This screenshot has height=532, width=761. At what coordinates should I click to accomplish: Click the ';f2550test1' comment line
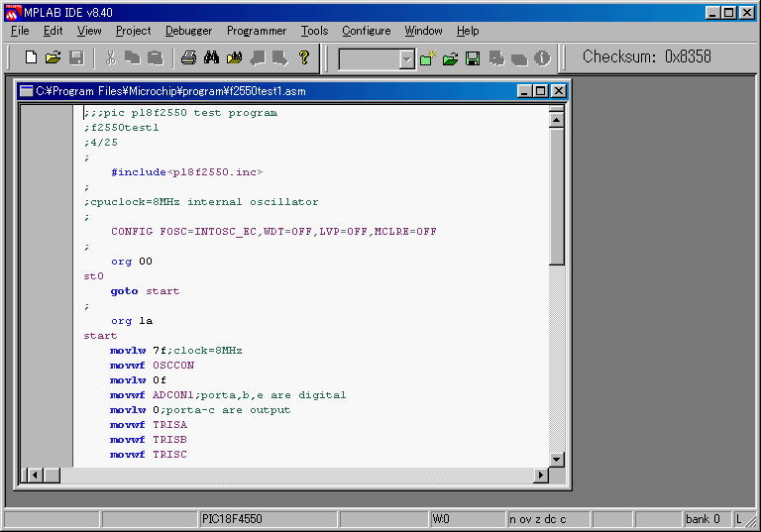point(121,128)
